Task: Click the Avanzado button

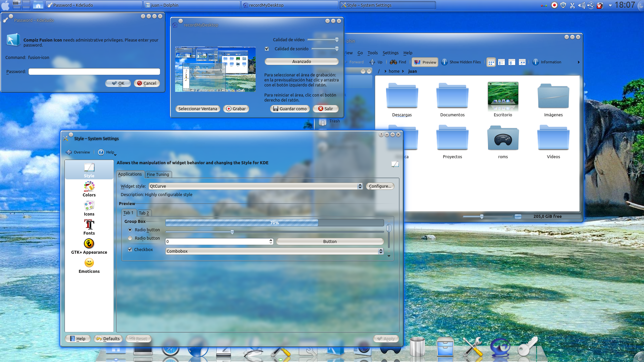Action: coord(302,62)
